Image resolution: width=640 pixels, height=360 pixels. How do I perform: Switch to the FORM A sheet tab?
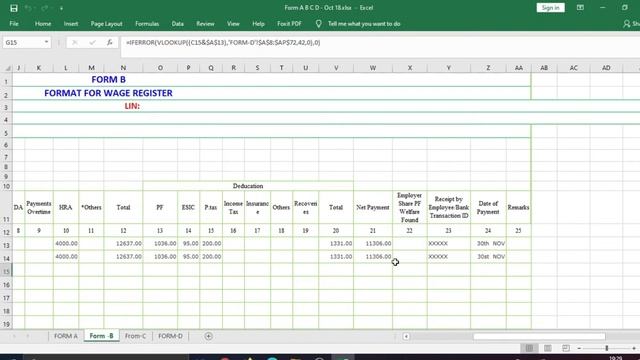tap(66, 336)
